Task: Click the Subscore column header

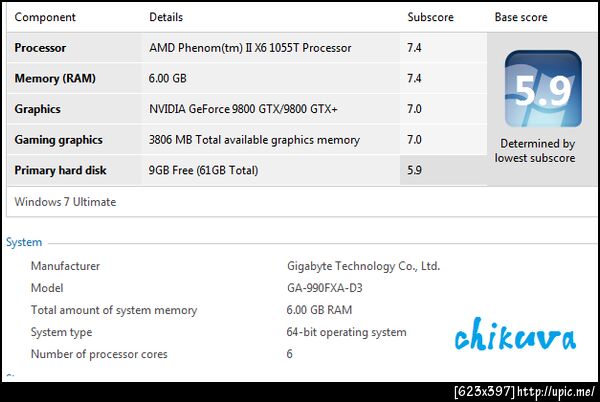Action: click(430, 18)
